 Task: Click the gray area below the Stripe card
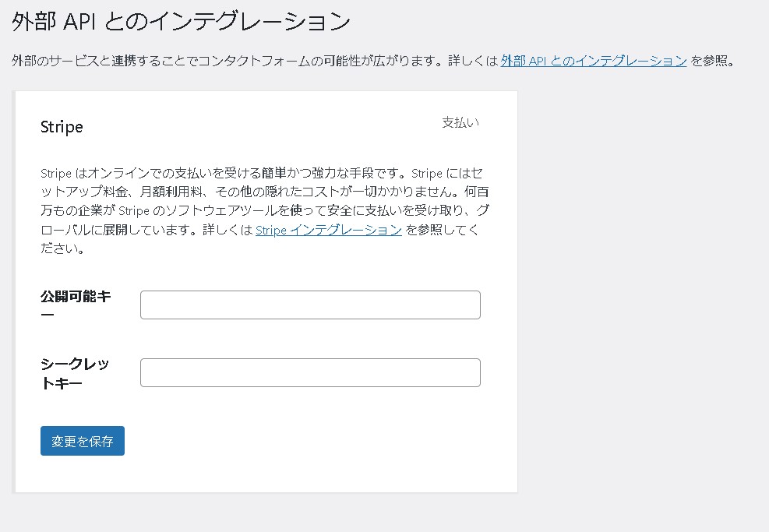point(265,513)
